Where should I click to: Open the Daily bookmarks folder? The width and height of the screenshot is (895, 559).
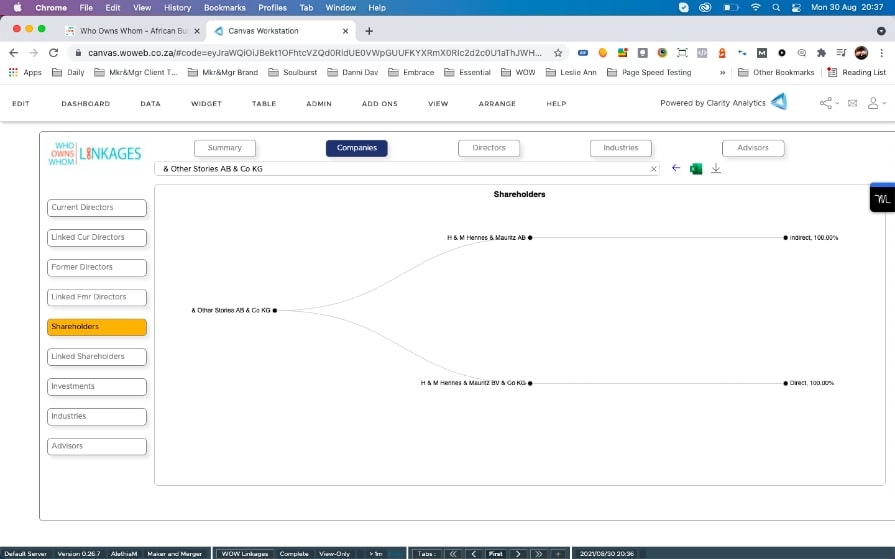click(x=68, y=73)
